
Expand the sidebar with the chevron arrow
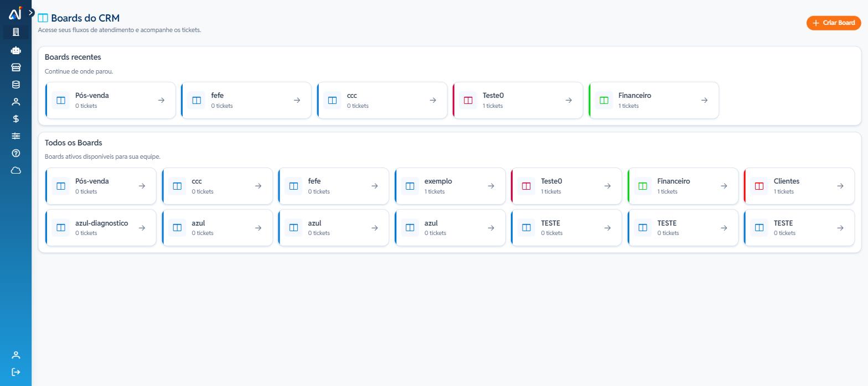31,12
